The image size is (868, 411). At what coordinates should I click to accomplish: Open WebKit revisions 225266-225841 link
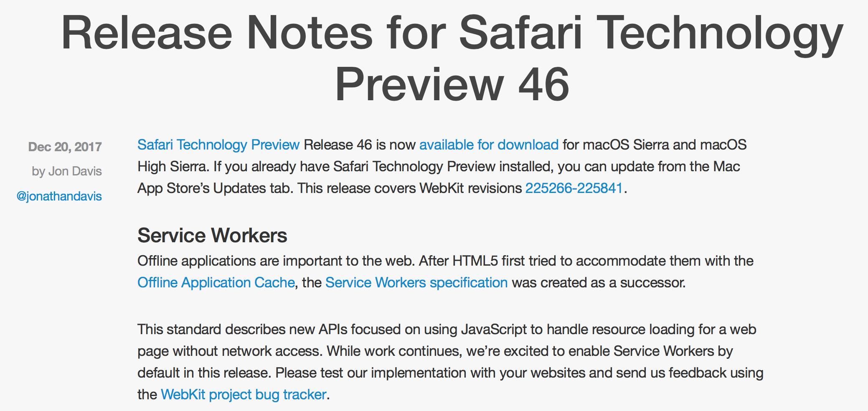coord(574,188)
